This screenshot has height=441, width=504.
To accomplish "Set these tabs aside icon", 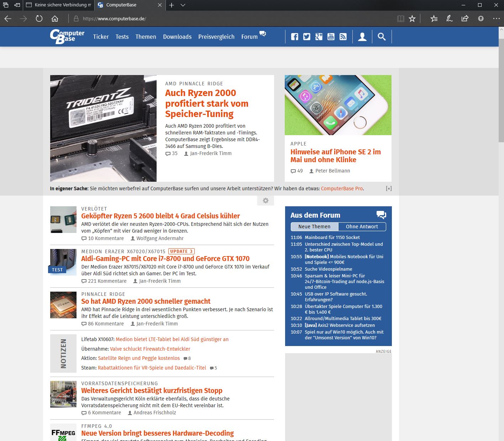I will [x=17, y=5].
